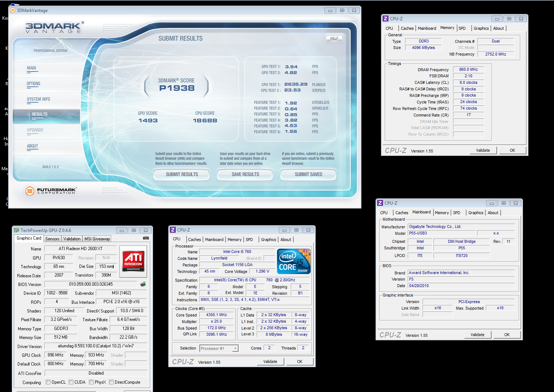The height and width of the screenshot is (392, 554).
Task: Click OK in CPU-Z CPU window
Action: tap(300, 362)
